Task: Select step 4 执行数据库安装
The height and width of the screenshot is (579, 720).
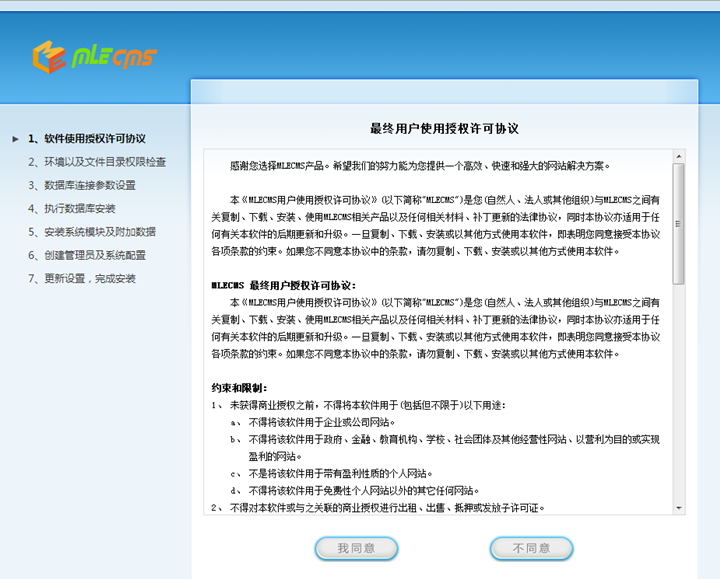Action: coord(72,209)
